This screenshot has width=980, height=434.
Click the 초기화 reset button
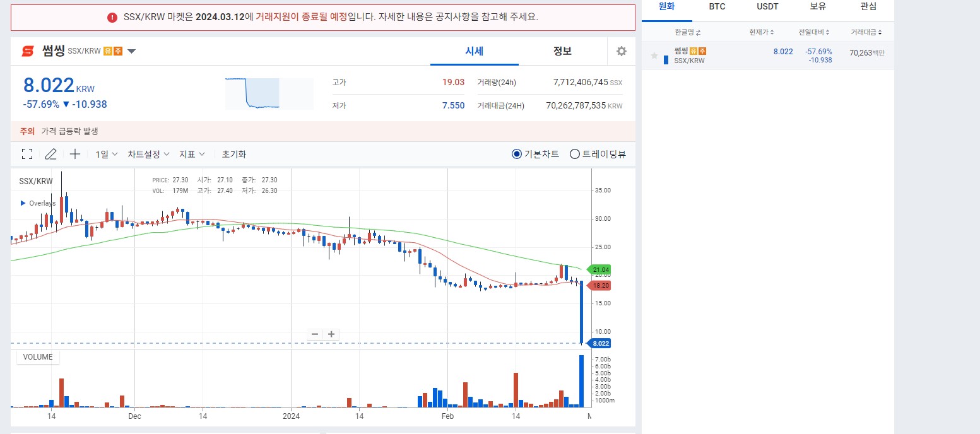233,153
